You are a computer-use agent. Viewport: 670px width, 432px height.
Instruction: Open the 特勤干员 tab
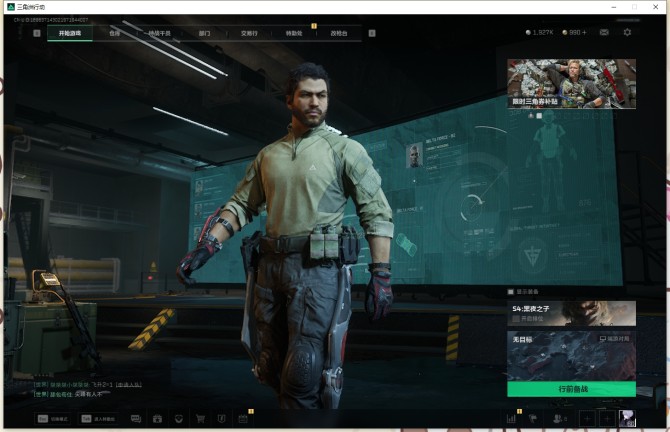point(159,33)
